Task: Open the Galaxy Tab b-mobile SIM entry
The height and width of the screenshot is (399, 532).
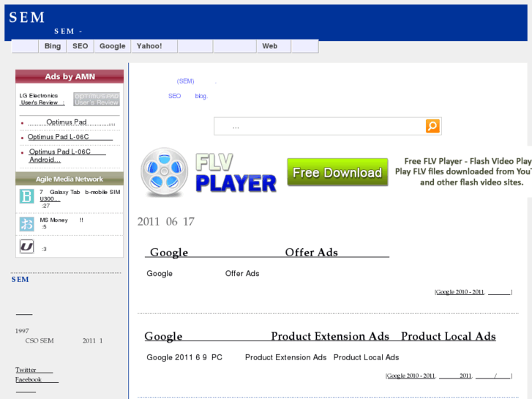Action: (x=80, y=195)
